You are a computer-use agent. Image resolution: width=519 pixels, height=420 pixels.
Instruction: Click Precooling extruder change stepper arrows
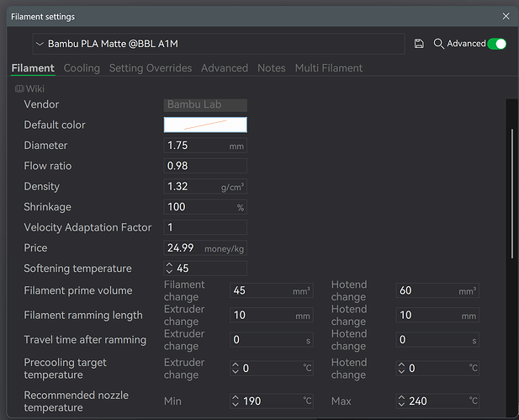point(236,368)
